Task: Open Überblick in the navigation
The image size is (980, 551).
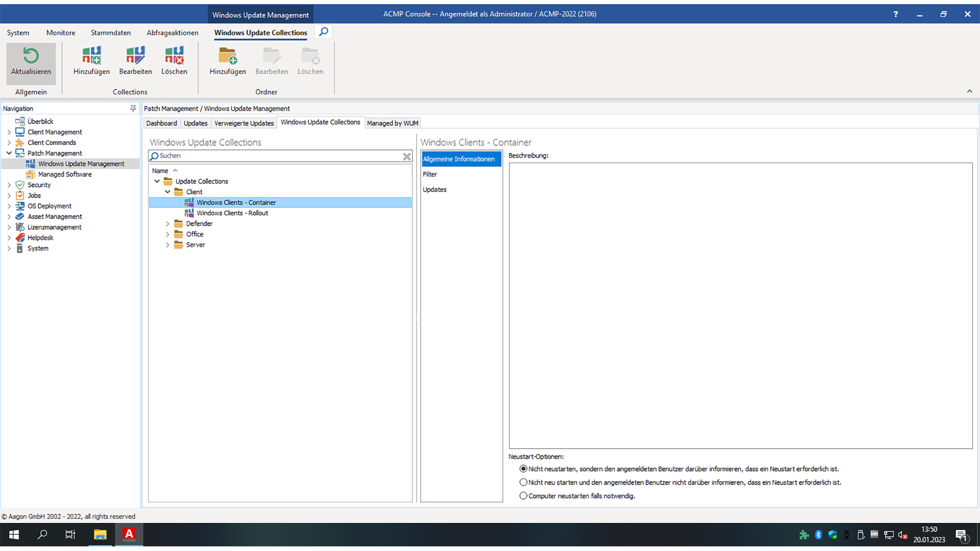Action: 40,121
